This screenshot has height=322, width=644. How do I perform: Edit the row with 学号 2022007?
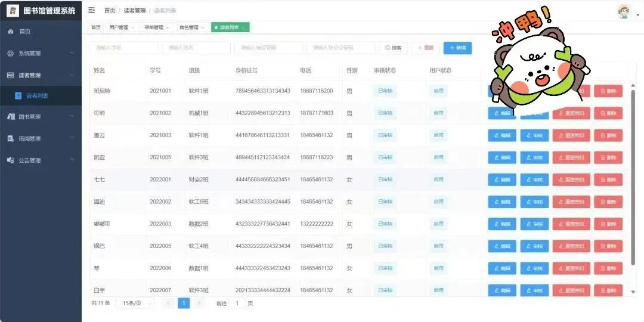502,290
